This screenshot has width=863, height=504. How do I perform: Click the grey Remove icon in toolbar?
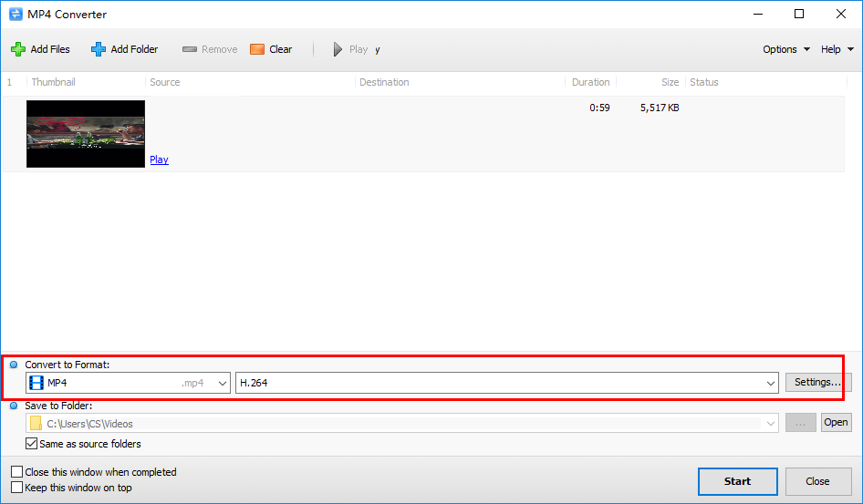point(190,49)
